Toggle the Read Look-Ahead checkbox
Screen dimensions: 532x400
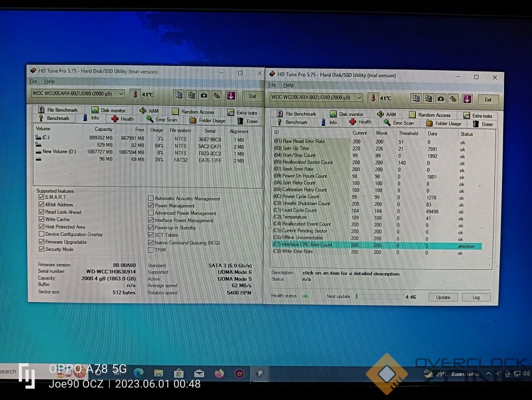[42, 212]
